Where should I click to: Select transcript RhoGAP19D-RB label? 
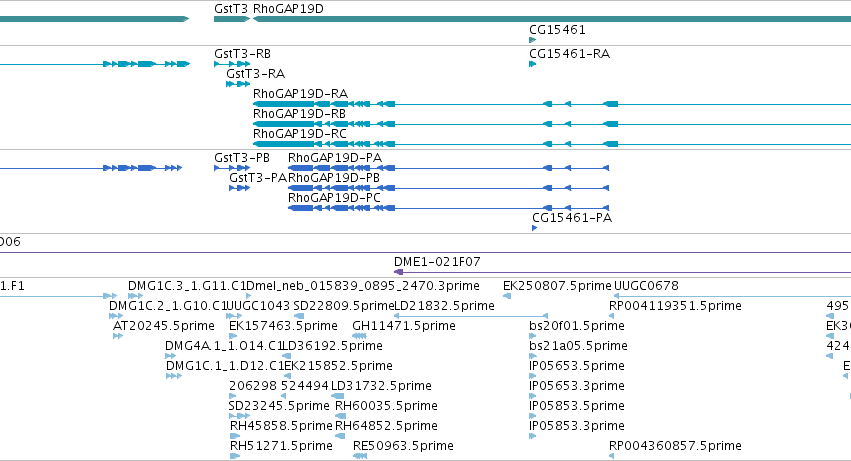[x=299, y=114]
